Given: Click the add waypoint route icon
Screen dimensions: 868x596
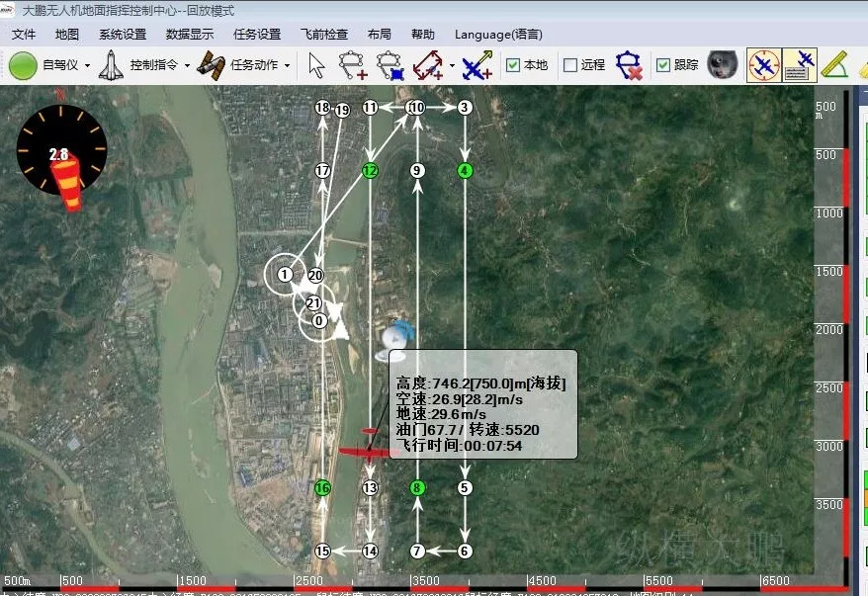Looking at the screenshot, I should [353, 65].
